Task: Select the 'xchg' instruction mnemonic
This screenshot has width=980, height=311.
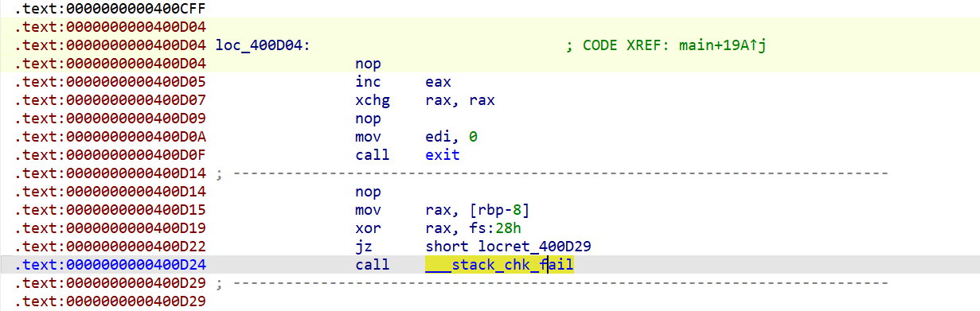Action: coord(373,100)
